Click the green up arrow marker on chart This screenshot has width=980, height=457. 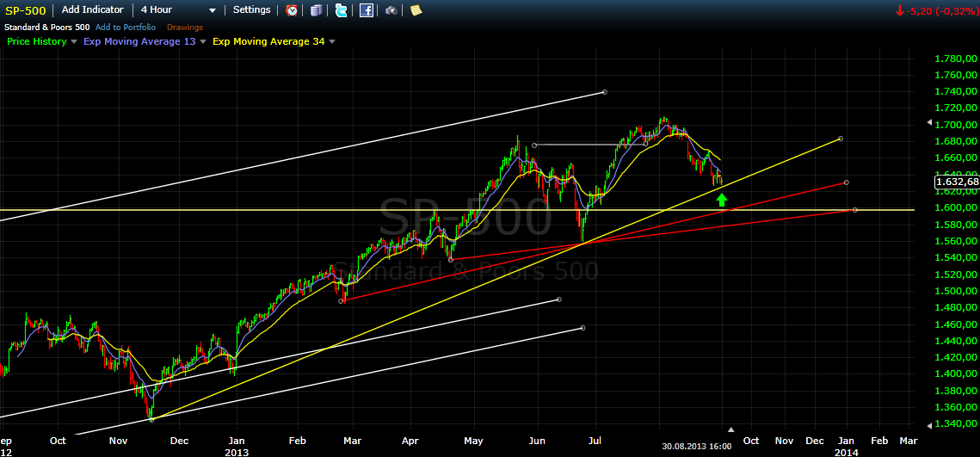pyautogui.click(x=722, y=200)
